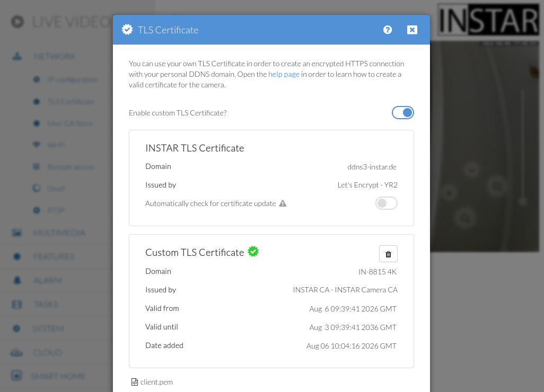544x392 pixels.
Task: Click the INSTAR logo
Action: pos(488,20)
